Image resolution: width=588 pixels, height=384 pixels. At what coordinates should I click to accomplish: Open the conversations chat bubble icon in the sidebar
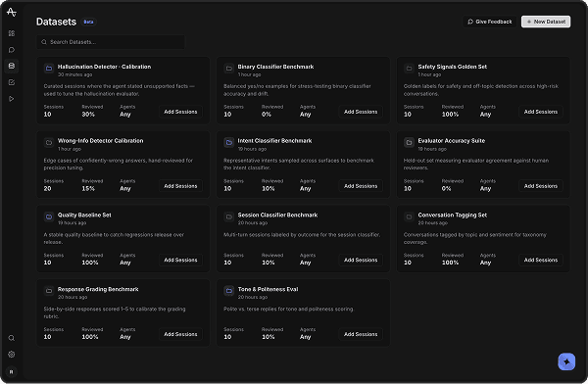12,50
